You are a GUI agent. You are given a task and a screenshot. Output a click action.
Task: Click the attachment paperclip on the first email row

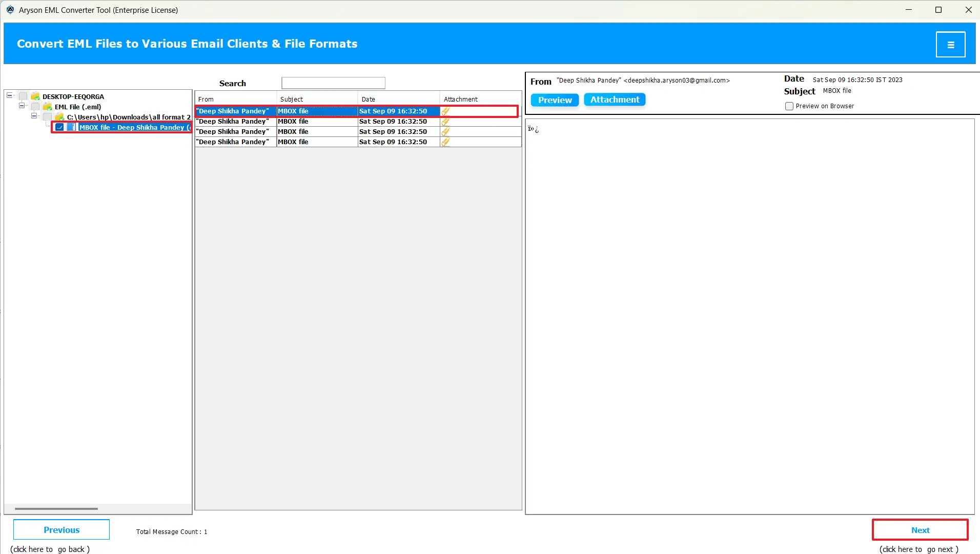pyautogui.click(x=445, y=111)
